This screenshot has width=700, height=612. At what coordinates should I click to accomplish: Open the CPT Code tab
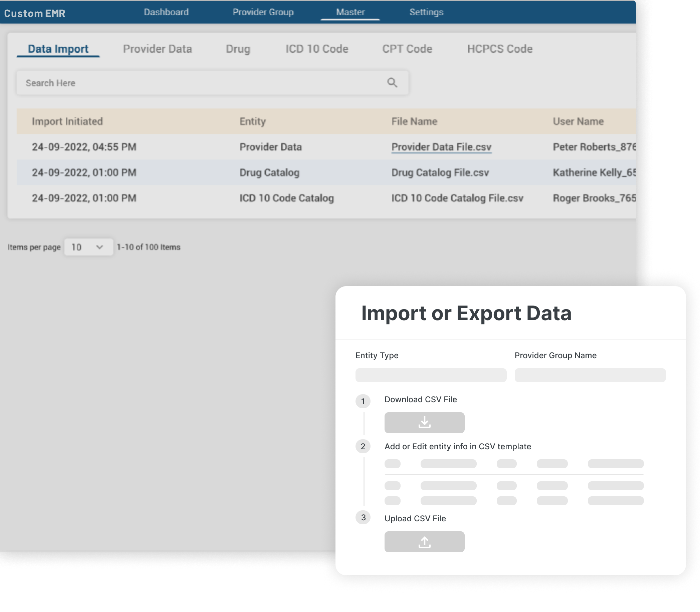click(x=407, y=49)
